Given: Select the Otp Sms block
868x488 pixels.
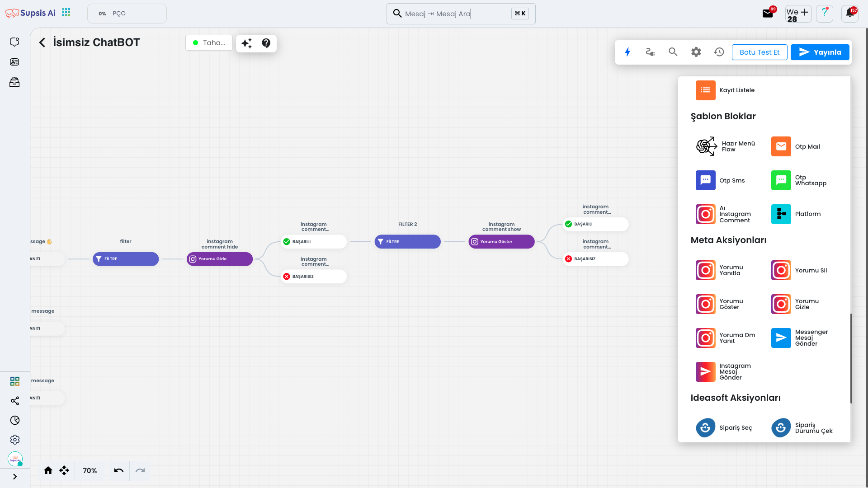Looking at the screenshot, I should (720, 180).
